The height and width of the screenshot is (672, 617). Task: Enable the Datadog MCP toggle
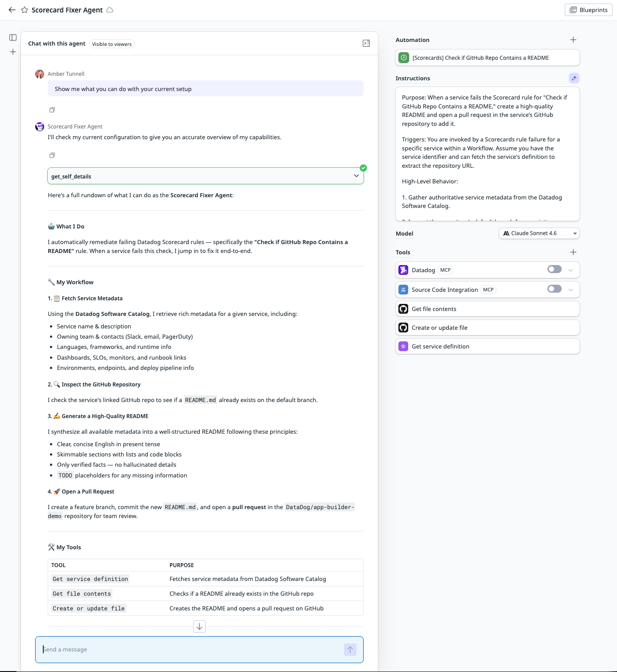pyautogui.click(x=555, y=269)
